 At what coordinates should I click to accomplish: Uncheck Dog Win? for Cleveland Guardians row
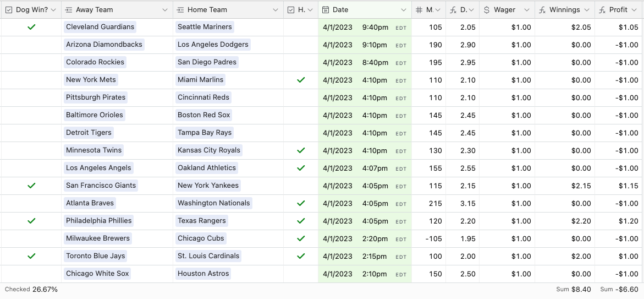click(x=31, y=27)
